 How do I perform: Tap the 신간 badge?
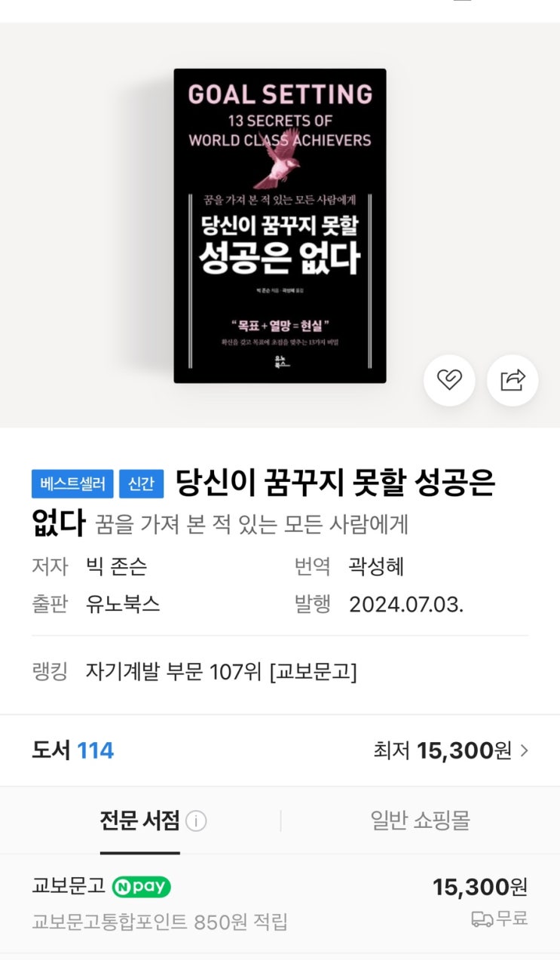pyautogui.click(x=142, y=484)
